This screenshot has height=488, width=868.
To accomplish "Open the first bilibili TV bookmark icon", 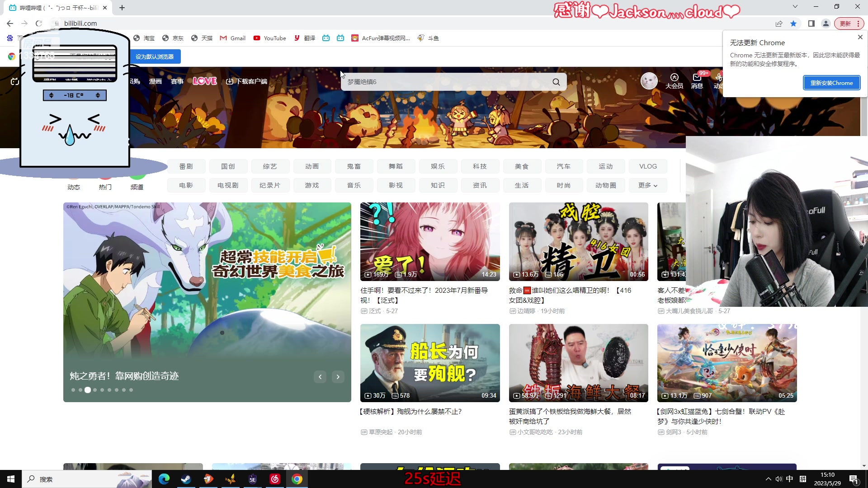I will [326, 38].
